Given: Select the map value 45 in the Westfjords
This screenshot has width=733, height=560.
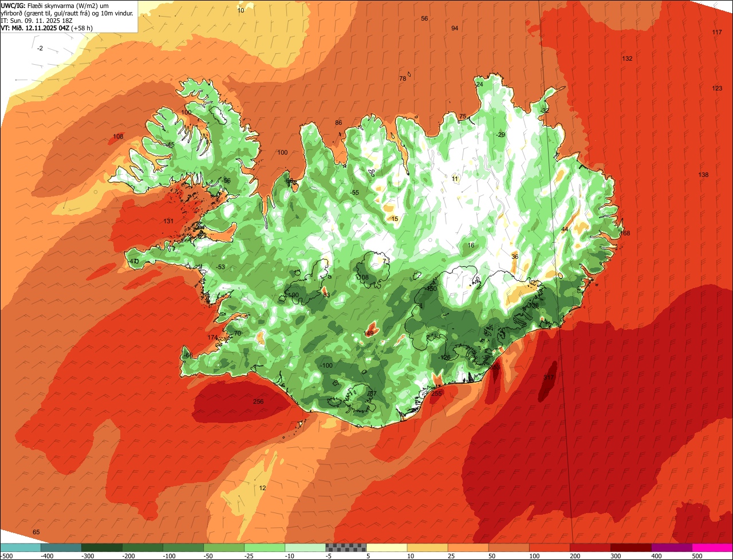Looking at the screenshot, I should tap(171, 144).
